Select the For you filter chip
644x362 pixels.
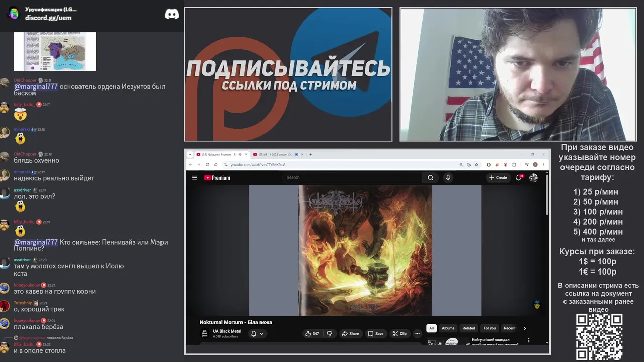tap(490, 328)
